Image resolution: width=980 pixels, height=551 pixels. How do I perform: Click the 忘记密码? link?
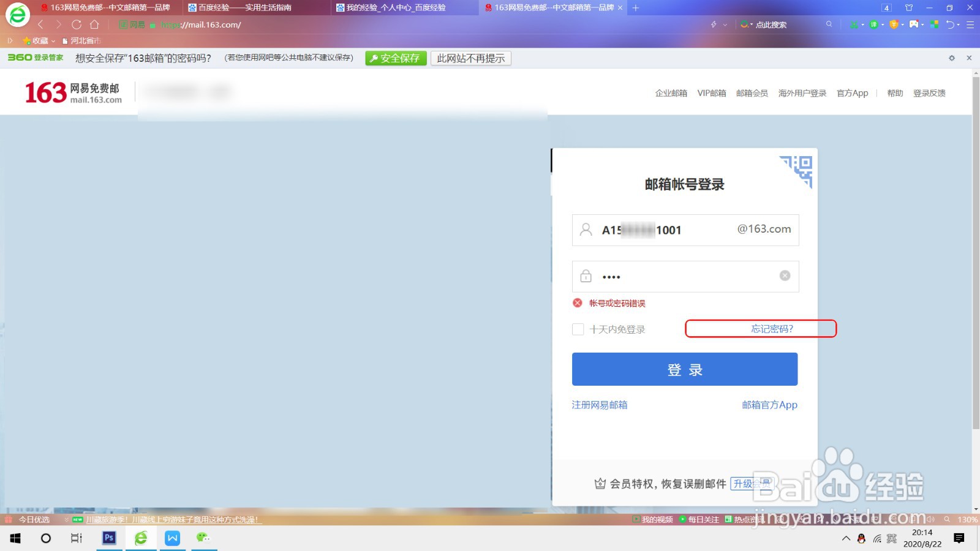click(x=772, y=329)
